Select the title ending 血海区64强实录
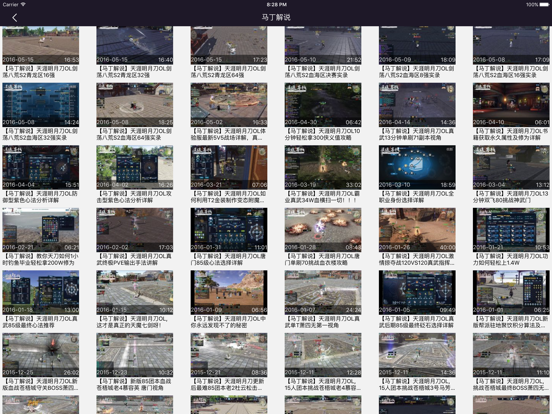The height and width of the screenshot is (414, 552). [x=135, y=134]
